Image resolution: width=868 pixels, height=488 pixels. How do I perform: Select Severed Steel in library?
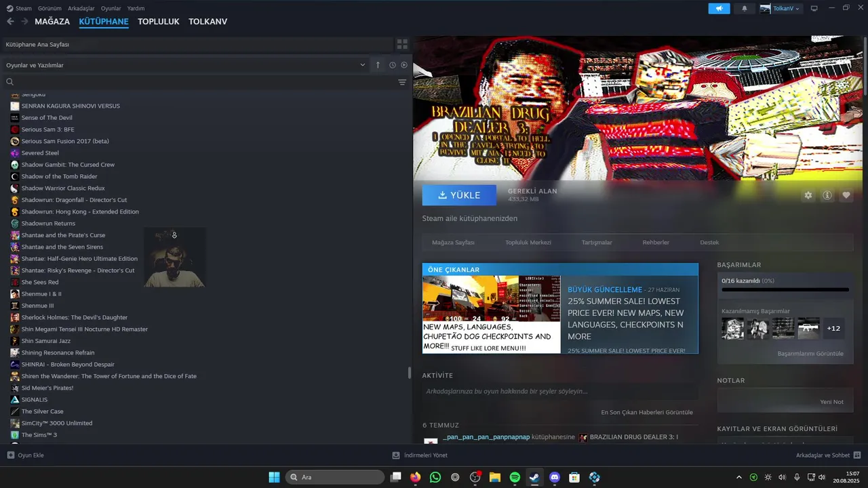tap(40, 153)
